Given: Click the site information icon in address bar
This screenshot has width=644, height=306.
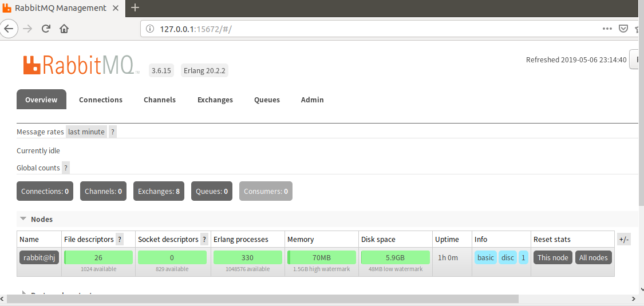Looking at the screenshot, I should pos(151,29).
